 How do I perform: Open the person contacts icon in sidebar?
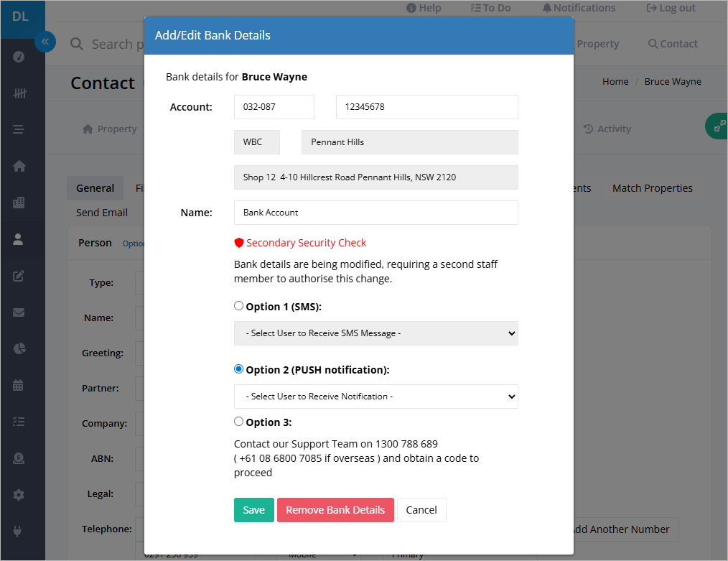click(x=19, y=239)
